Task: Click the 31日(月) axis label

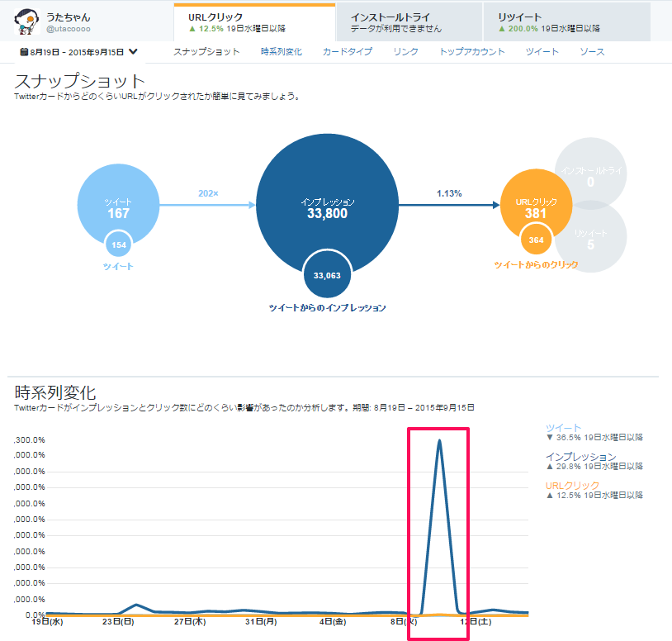Action: pyautogui.click(x=261, y=622)
